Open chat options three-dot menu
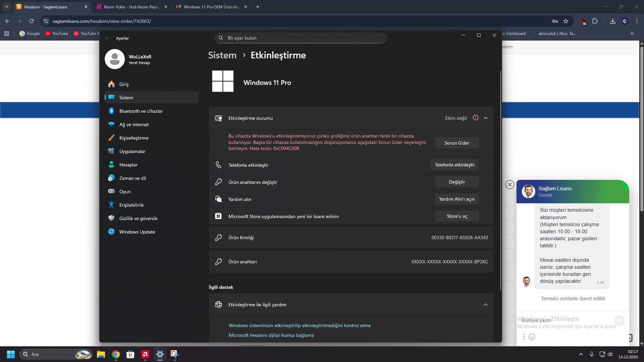 (x=524, y=337)
